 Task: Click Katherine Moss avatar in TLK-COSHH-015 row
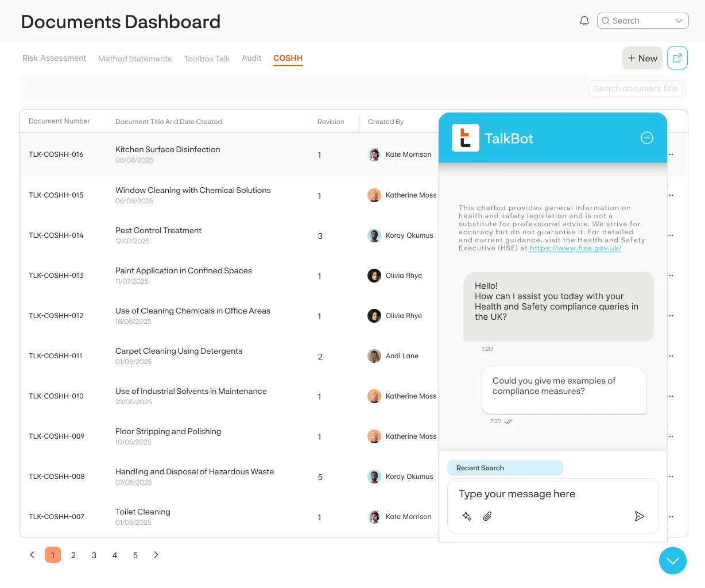pyautogui.click(x=374, y=195)
